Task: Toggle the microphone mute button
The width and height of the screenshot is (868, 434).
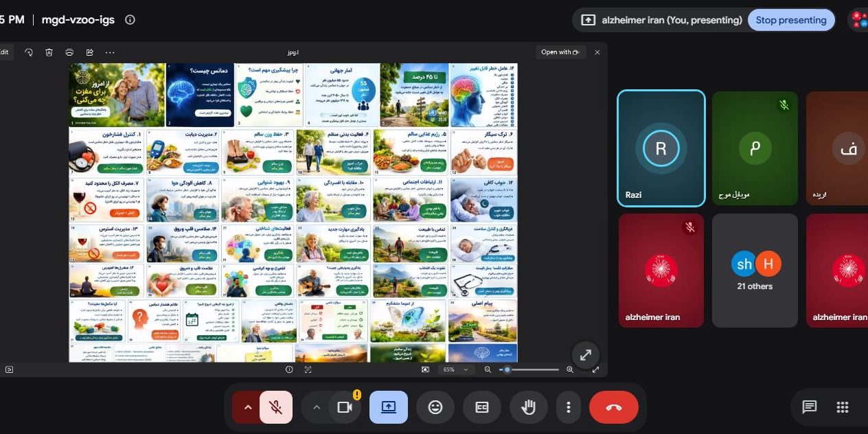Action: pyautogui.click(x=276, y=407)
